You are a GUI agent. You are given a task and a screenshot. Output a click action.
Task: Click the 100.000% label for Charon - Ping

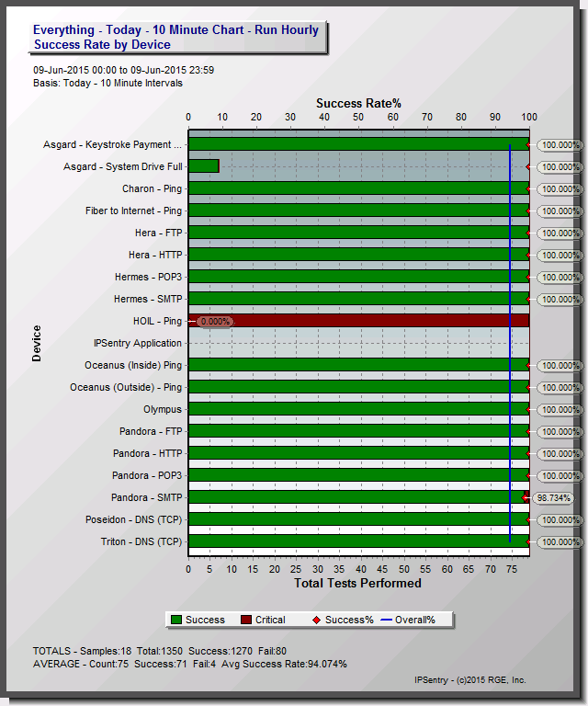[x=560, y=189]
